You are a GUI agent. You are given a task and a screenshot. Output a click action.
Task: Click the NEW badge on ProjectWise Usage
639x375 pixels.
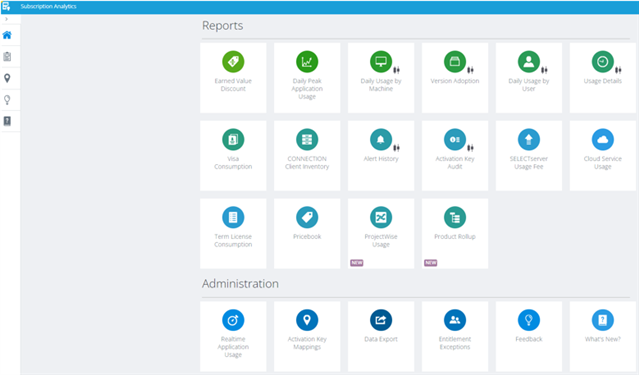pyautogui.click(x=357, y=263)
